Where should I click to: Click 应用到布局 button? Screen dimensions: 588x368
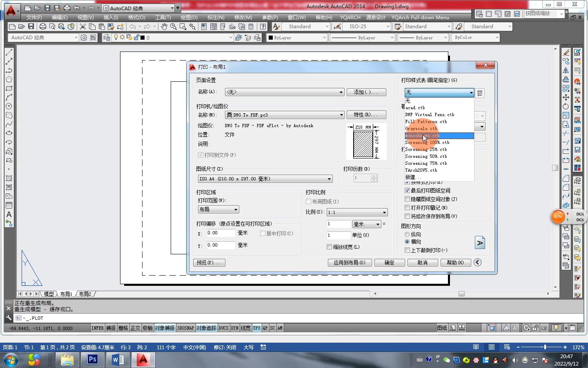click(x=350, y=263)
